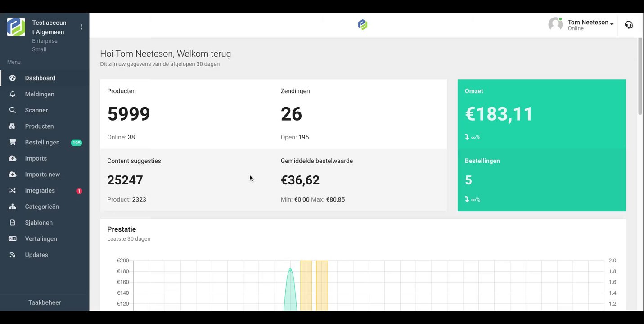
Task: Click the Bestellingen shopping cart icon
Action: 13,142
